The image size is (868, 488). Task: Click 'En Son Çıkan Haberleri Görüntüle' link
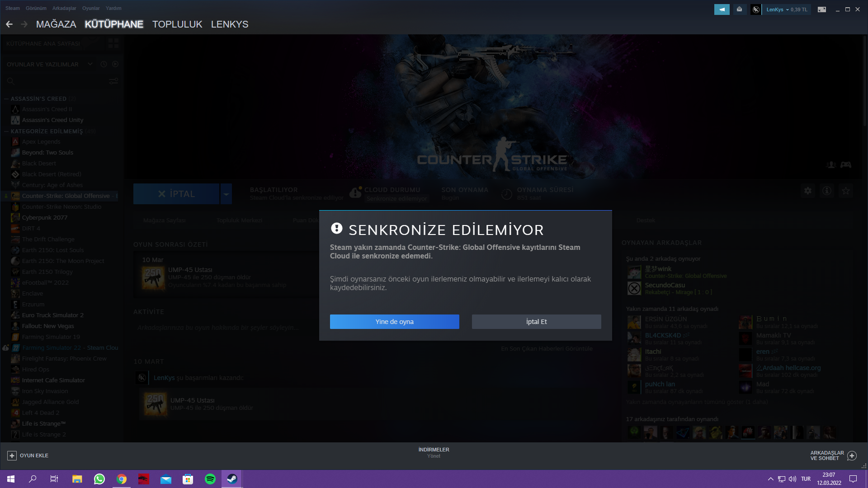pos(547,348)
